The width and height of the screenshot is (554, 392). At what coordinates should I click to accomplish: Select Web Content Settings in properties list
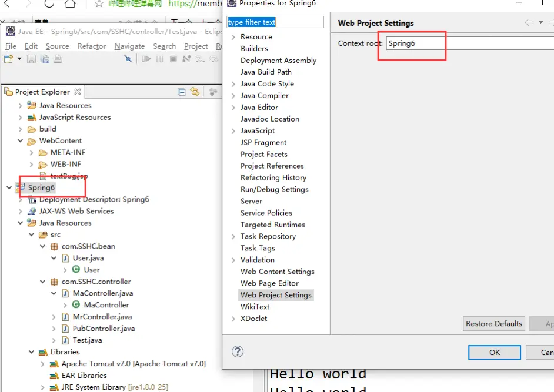click(x=278, y=271)
